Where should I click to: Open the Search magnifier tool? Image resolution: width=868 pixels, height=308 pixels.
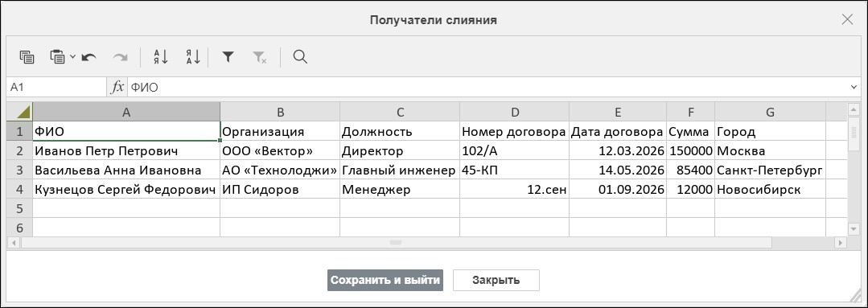pos(300,57)
